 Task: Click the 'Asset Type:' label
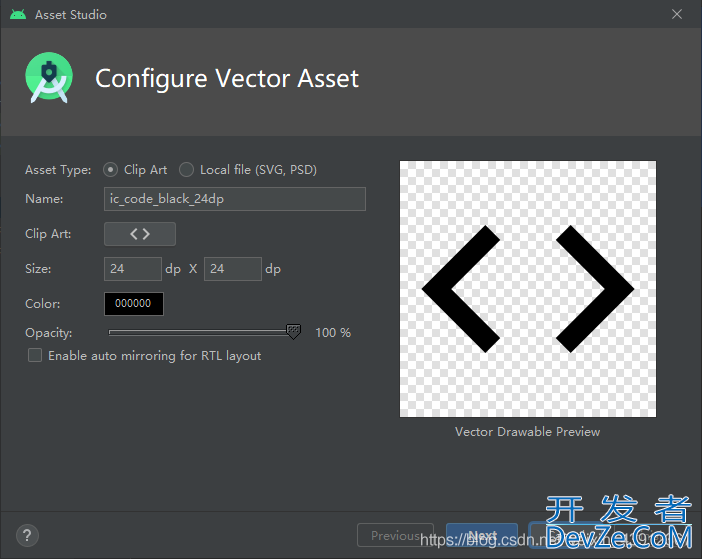click(x=58, y=170)
